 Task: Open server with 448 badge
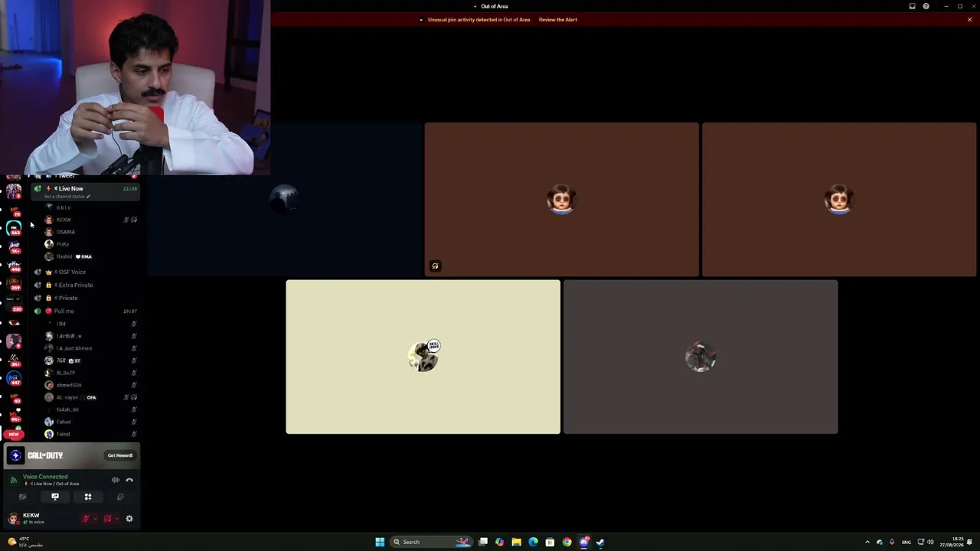pos(14,265)
